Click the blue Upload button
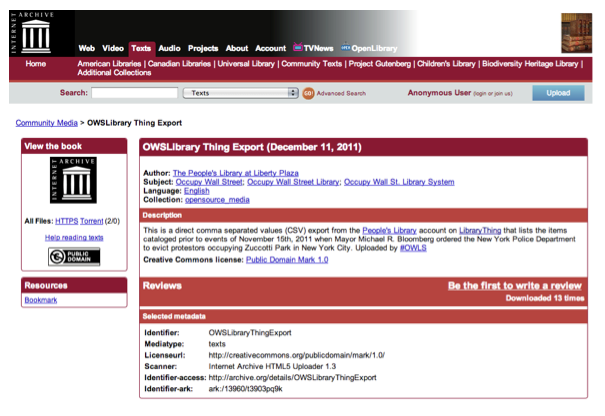This screenshot has height=416, width=605. pos(558,93)
